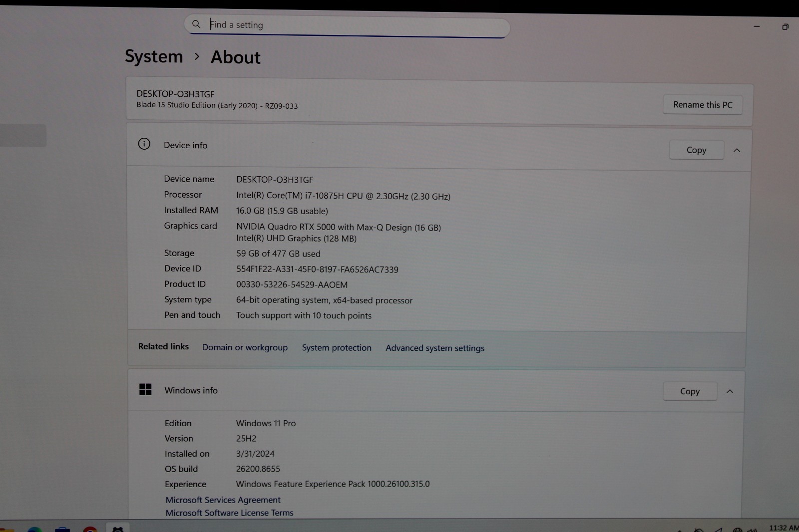Viewport: 799px width, 532px height.
Task: Collapse the Windows info section chevron
Action: 730,391
